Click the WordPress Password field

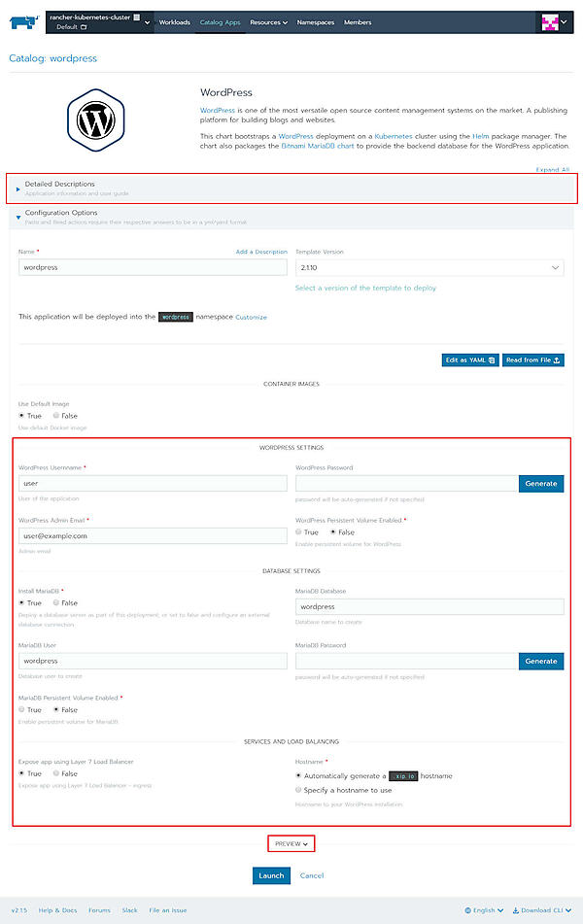point(407,483)
